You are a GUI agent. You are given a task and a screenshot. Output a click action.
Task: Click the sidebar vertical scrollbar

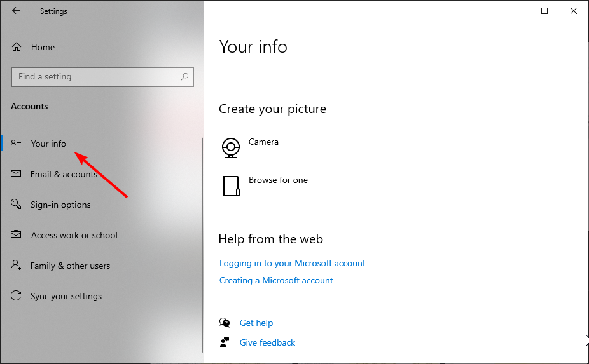coord(202,241)
